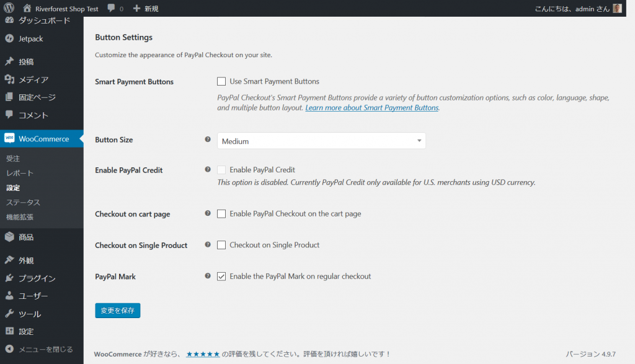Uncheck Enable the PayPal Mark on regular checkout
The width and height of the screenshot is (635, 364).
pos(221,277)
